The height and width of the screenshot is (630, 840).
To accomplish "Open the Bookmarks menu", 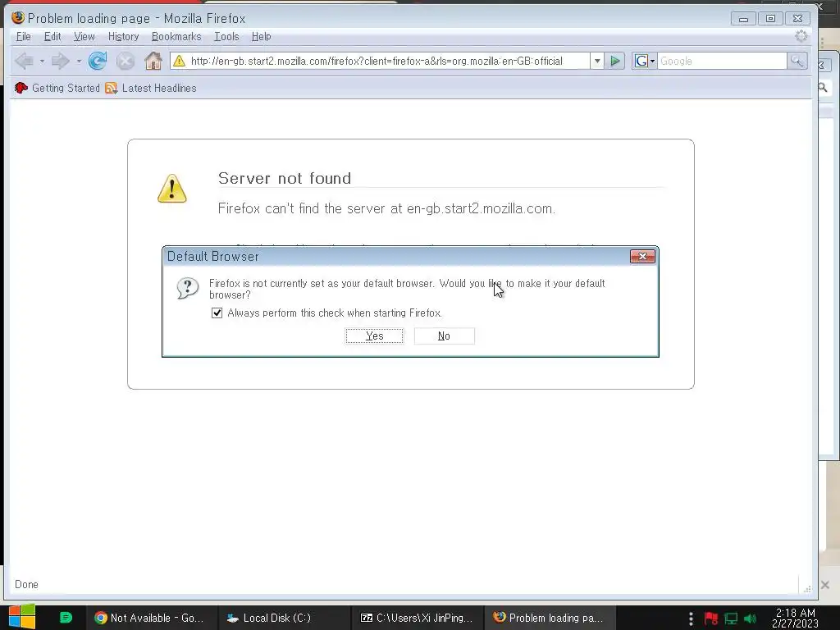I will tap(176, 36).
